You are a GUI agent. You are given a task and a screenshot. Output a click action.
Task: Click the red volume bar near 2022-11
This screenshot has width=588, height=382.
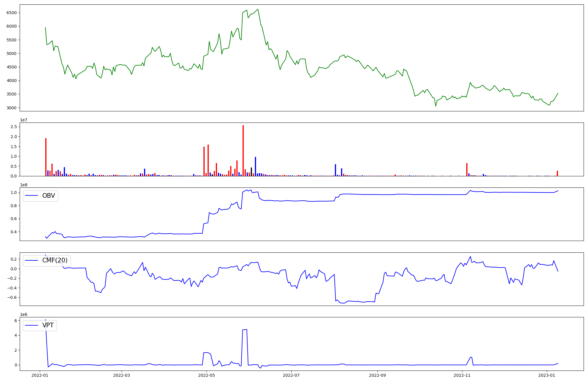467,170
